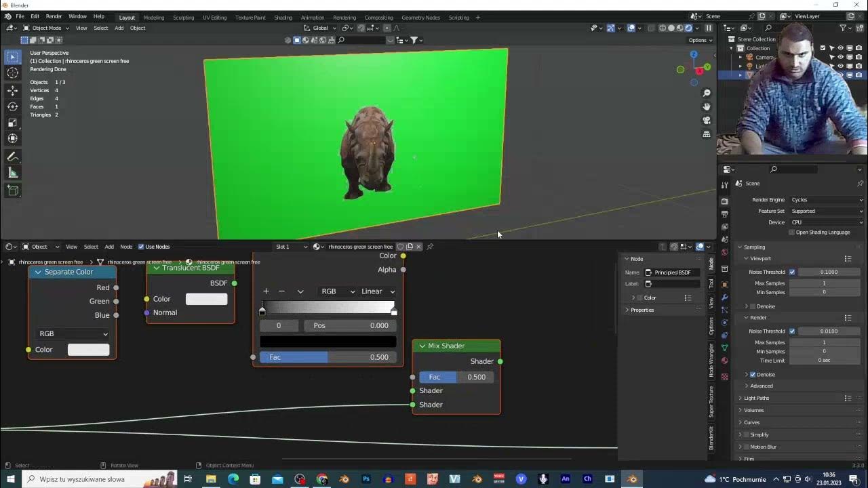Open the Node Wrangler sidebar tab
This screenshot has width=868, height=488.
711,360
